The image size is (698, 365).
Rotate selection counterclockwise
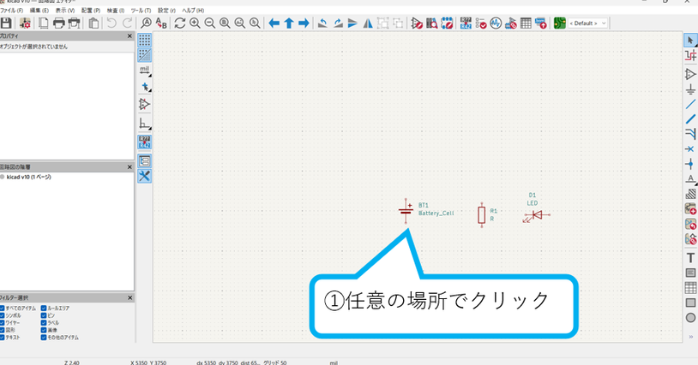click(x=323, y=23)
